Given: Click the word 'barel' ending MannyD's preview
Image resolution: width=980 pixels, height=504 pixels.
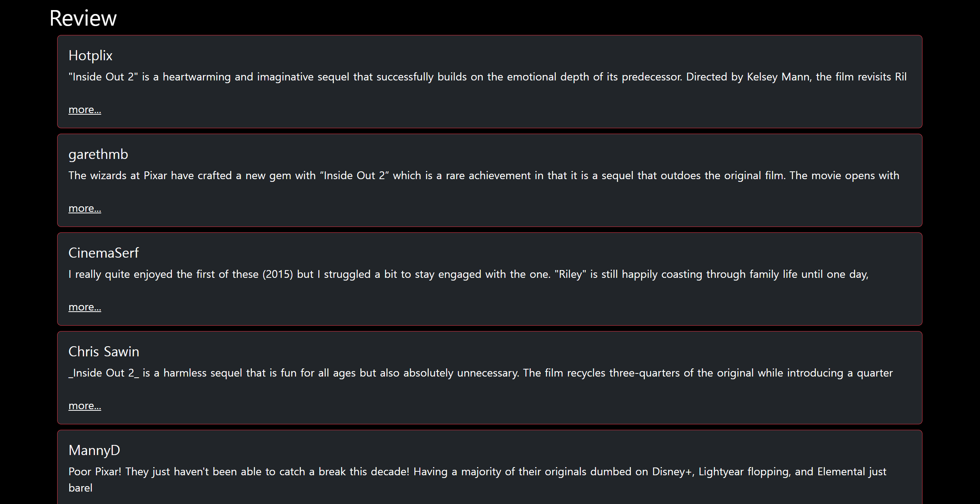Looking at the screenshot, I should coord(80,488).
